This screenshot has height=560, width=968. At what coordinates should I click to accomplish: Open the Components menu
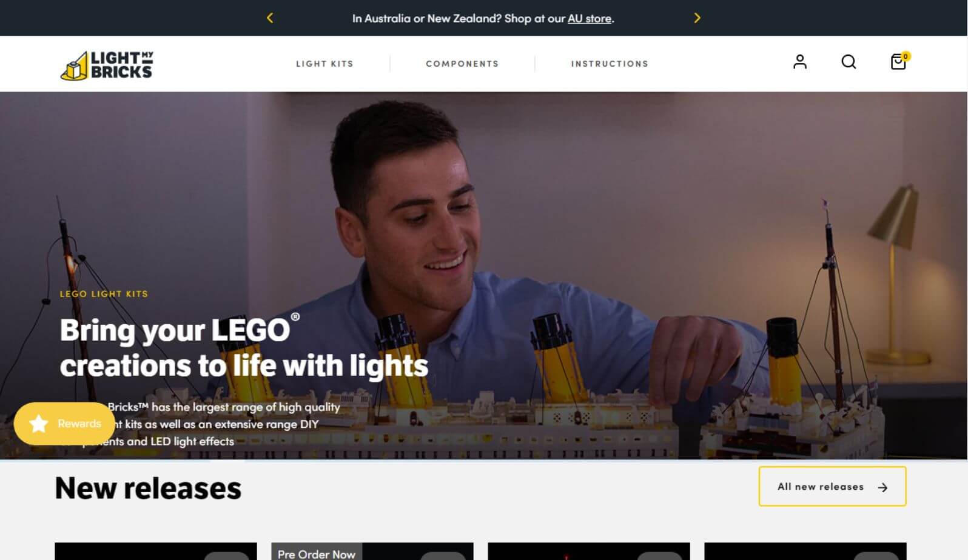(462, 64)
